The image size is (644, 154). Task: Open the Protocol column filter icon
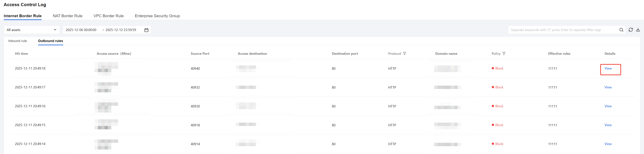(x=405, y=53)
